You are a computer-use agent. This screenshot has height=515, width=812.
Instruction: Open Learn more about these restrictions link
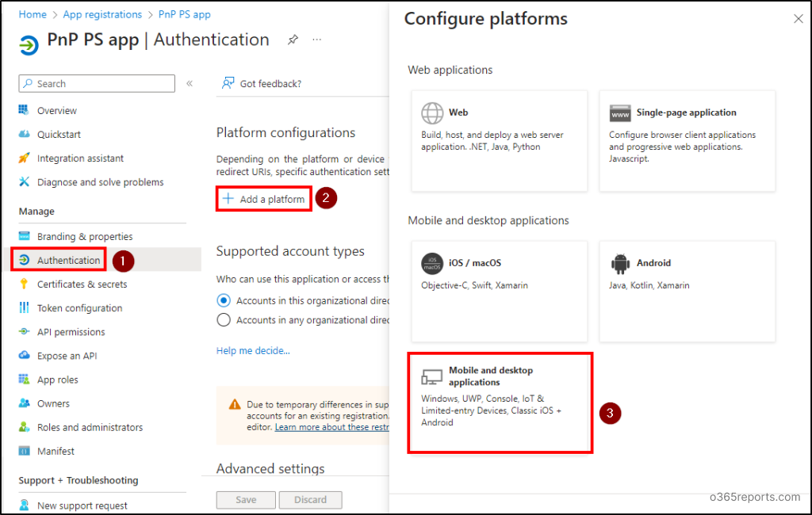tap(332, 427)
